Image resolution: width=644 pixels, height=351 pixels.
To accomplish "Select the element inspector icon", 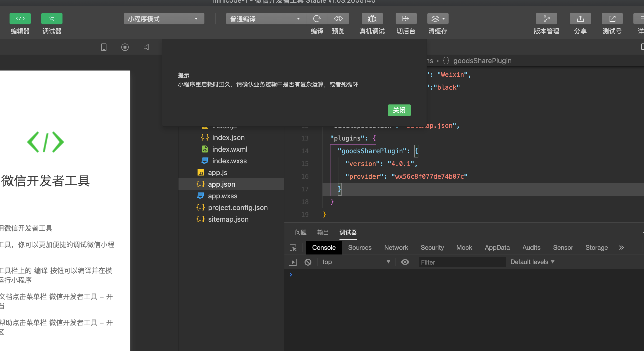I will (x=293, y=248).
